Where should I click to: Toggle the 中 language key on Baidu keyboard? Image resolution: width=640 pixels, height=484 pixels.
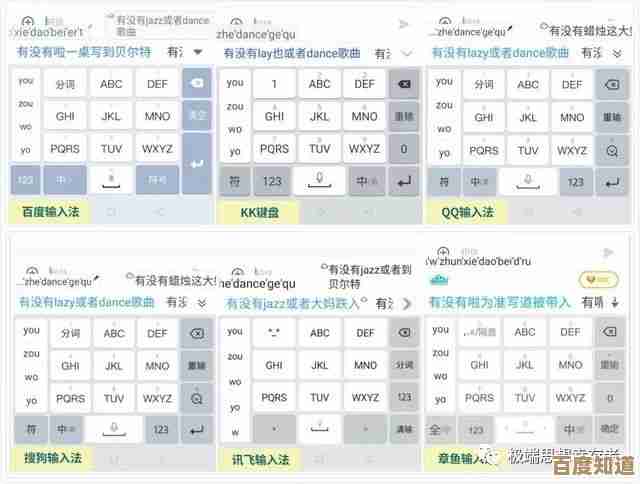click(x=64, y=180)
